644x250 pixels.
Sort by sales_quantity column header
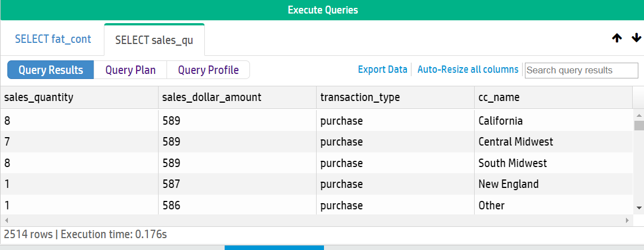[39, 97]
